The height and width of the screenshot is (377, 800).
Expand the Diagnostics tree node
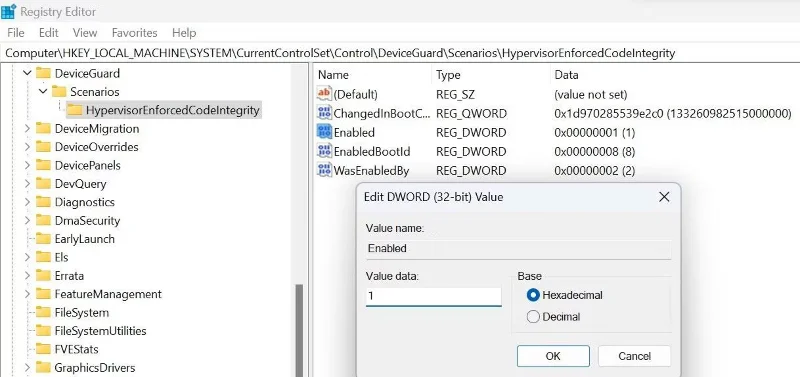click(27, 202)
